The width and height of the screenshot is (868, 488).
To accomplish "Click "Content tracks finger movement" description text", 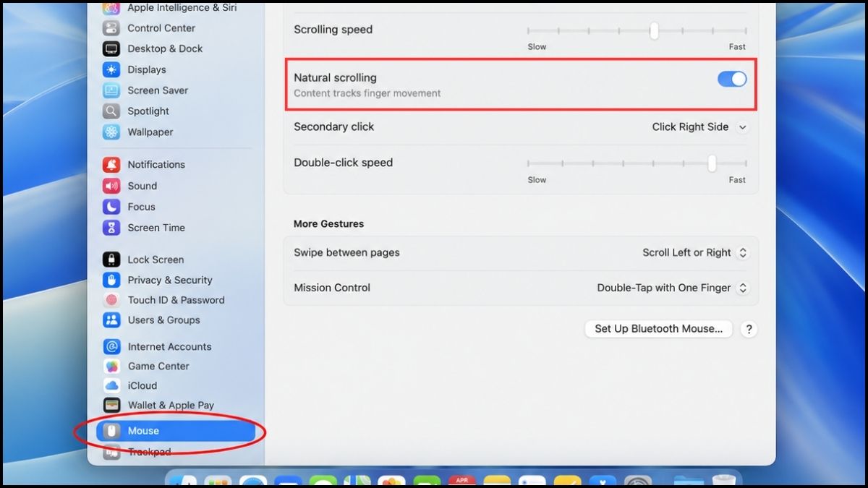I will [367, 93].
